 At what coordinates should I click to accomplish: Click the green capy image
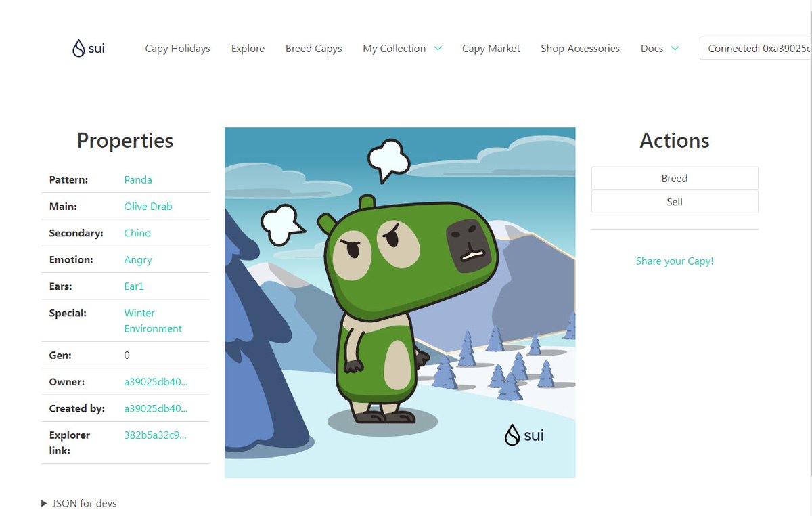tap(400, 303)
